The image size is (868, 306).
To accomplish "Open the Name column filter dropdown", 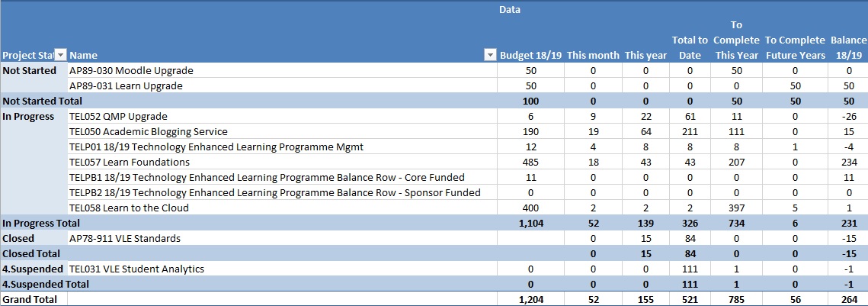I will click(490, 55).
